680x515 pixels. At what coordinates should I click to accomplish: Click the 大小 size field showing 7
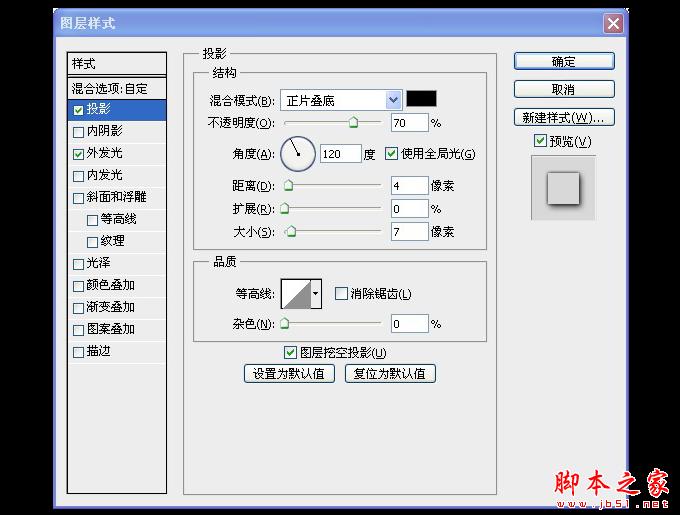click(x=409, y=231)
